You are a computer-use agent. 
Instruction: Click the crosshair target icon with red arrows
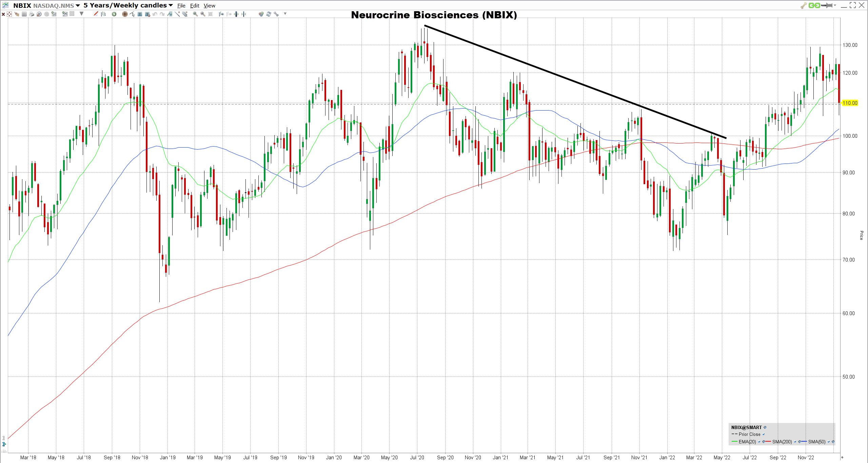[x=9, y=14]
